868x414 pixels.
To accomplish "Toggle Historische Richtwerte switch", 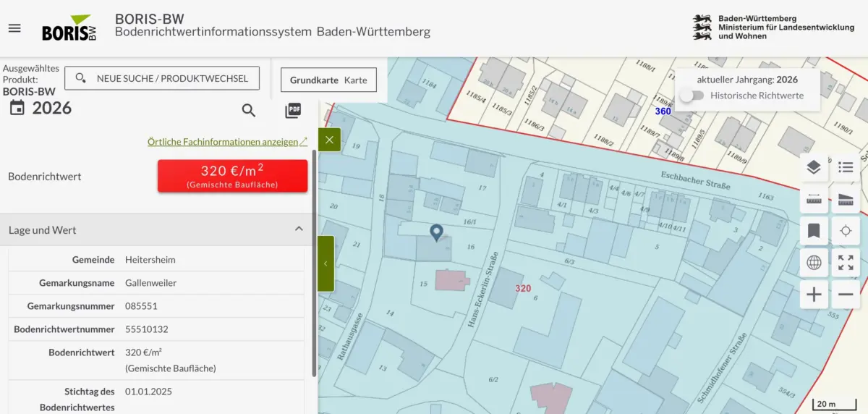I will point(692,96).
